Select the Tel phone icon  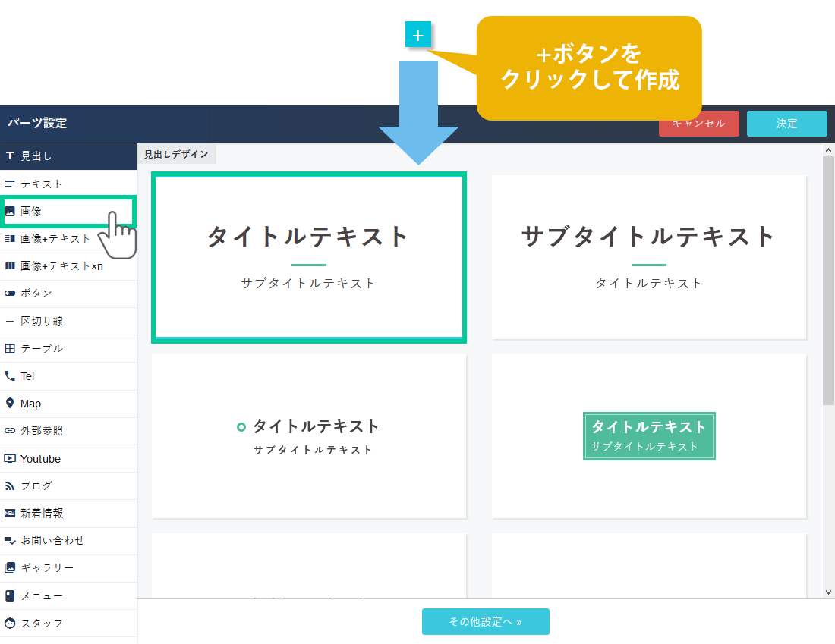(10, 376)
